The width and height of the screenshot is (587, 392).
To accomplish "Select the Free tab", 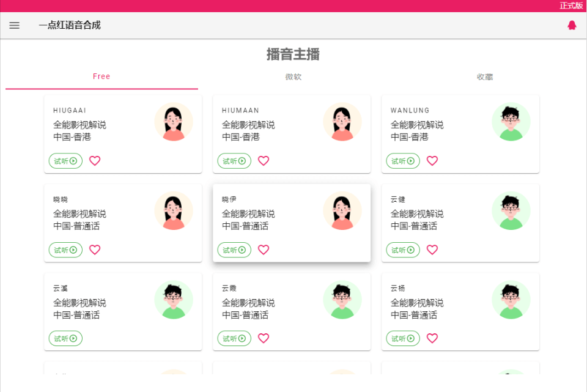I will tap(102, 76).
